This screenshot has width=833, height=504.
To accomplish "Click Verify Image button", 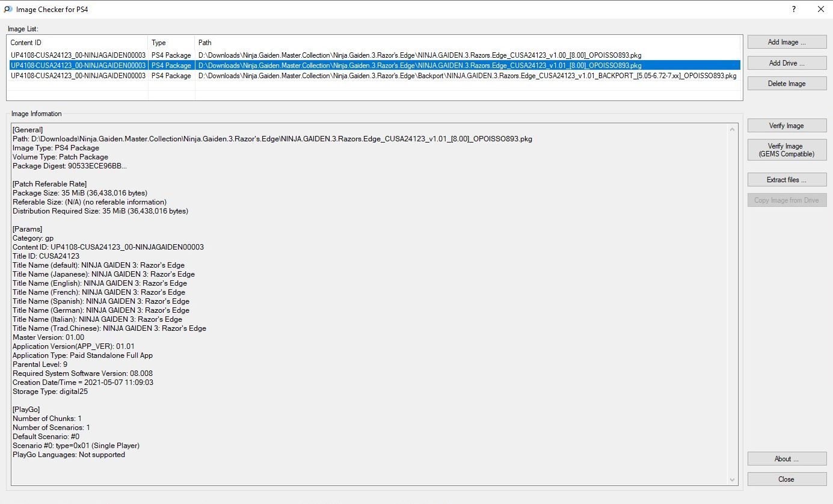I will click(787, 126).
